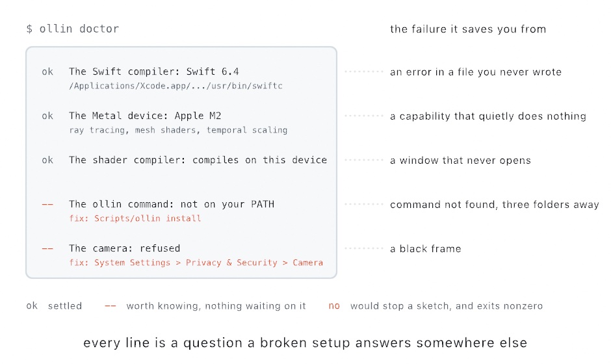The height and width of the screenshot is (364, 611).
Task: Click 'a black frame' note
Action: [x=426, y=249]
